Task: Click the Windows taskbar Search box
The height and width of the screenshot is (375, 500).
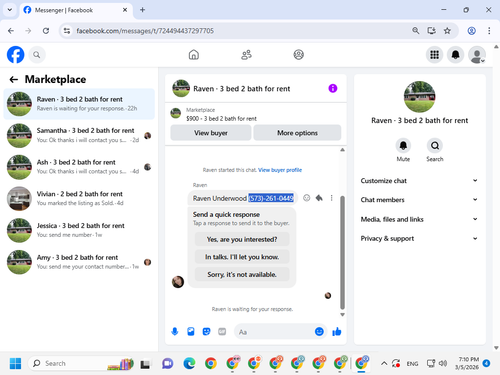Action: (x=82, y=363)
